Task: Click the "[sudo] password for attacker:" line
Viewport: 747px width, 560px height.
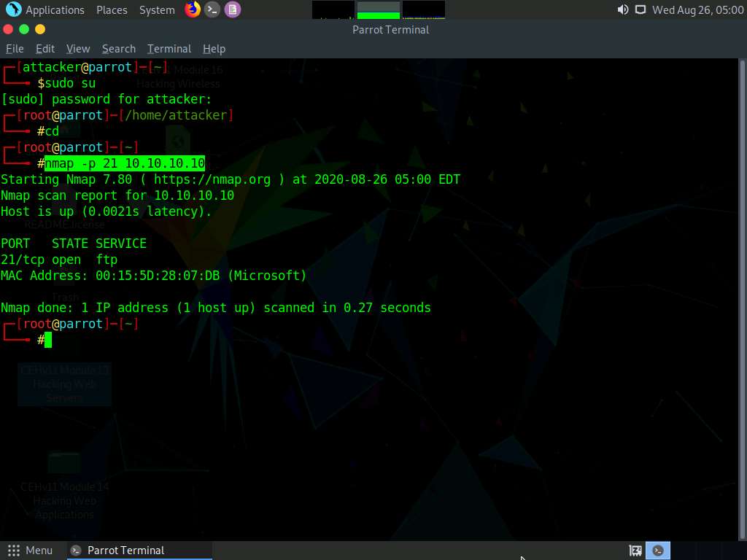Action: click(107, 99)
